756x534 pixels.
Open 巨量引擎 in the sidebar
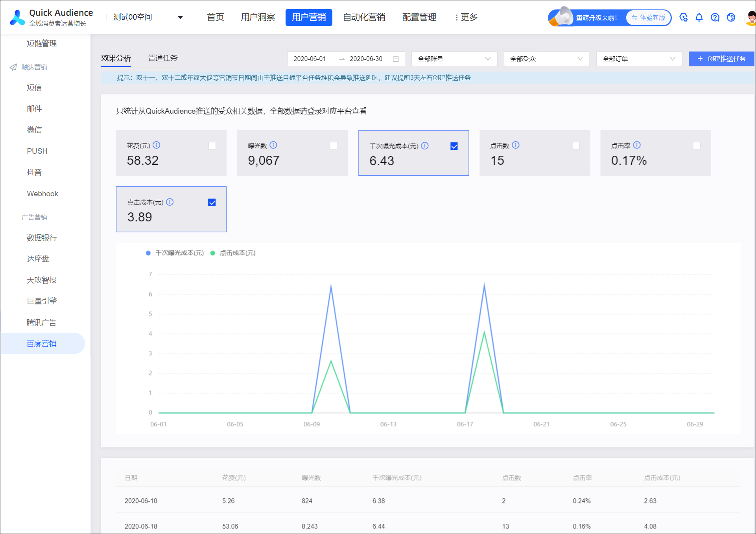click(42, 301)
